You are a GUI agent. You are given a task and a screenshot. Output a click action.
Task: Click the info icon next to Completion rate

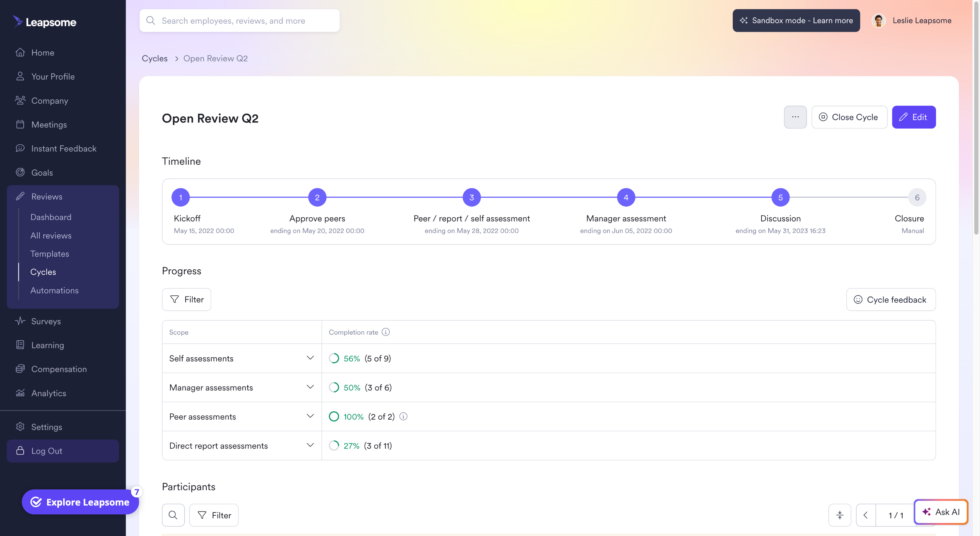pos(386,332)
